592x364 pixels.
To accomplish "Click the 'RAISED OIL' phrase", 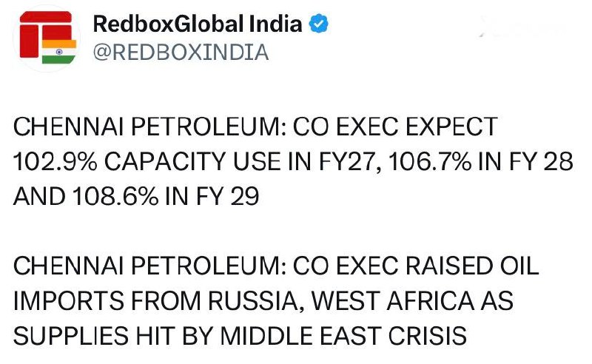I will pos(472,266).
